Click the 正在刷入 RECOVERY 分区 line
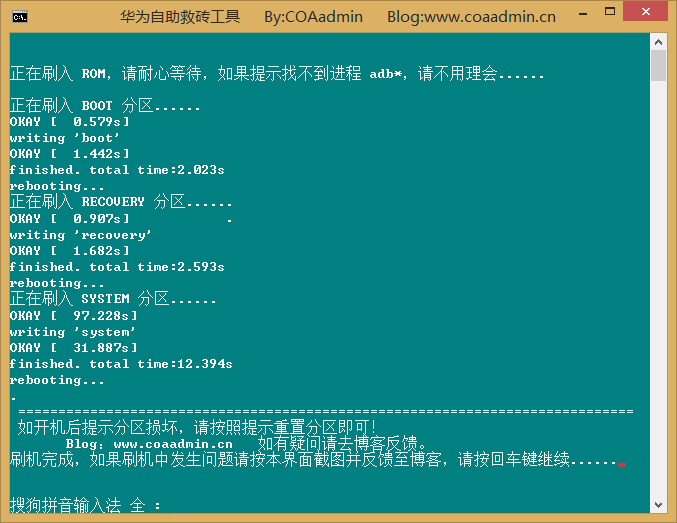Image resolution: width=677 pixels, height=523 pixels. click(121, 202)
